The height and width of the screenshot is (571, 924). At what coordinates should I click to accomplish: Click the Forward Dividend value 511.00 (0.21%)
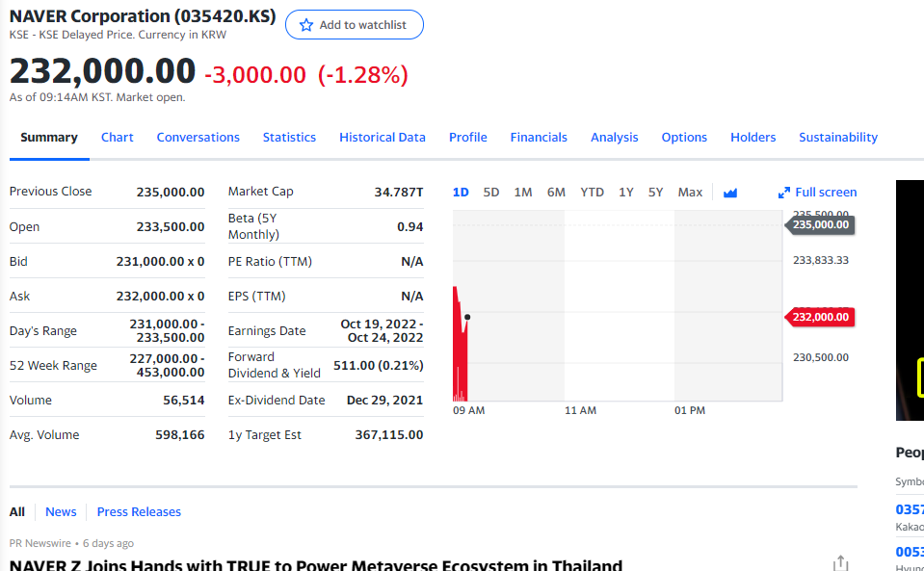coord(379,366)
